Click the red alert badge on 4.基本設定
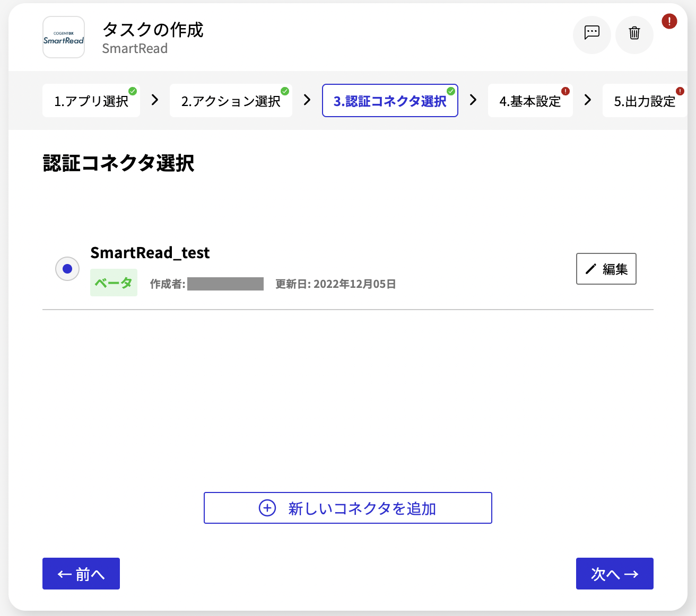The height and width of the screenshot is (616, 696). (x=565, y=91)
